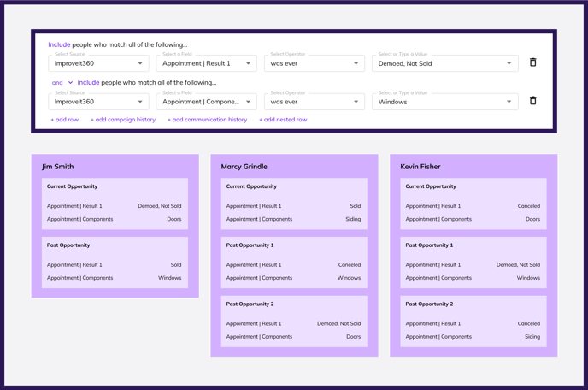Click 'Canceled' in Kevin Fisher's Past Opportunity 2
This screenshot has width=588, height=390.
[x=529, y=323]
